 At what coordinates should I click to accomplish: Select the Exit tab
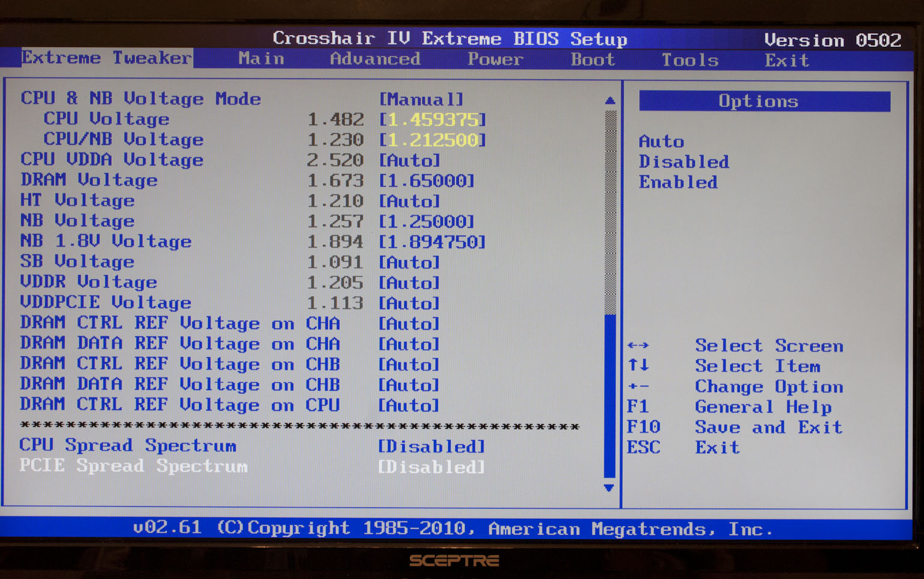(787, 61)
